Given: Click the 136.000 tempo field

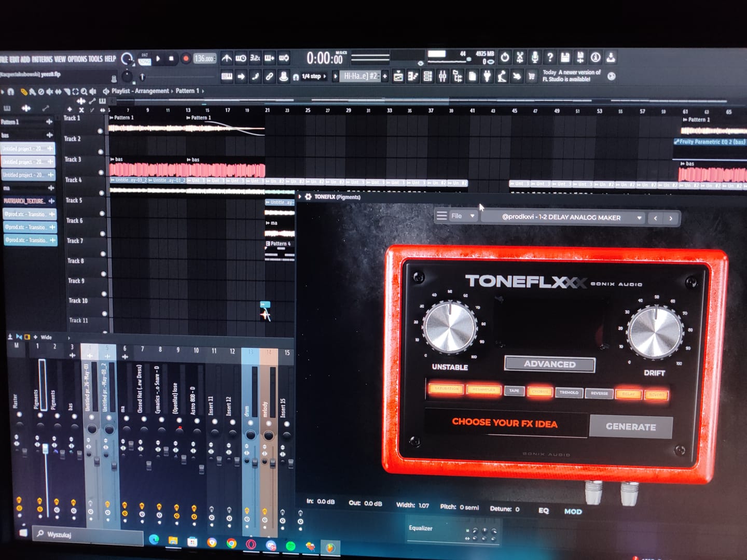Looking at the screenshot, I should tap(204, 59).
